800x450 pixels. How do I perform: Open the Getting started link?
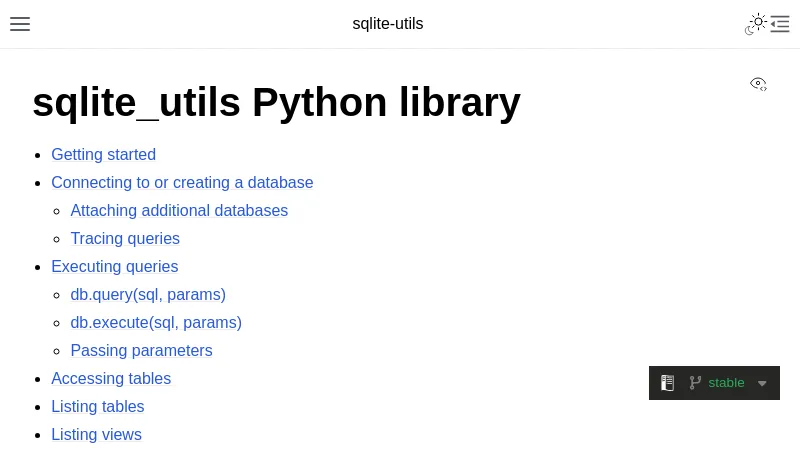coord(103,155)
